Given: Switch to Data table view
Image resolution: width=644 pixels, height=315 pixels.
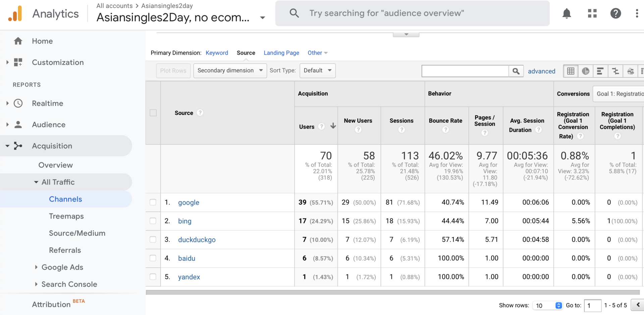Looking at the screenshot, I should point(571,71).
